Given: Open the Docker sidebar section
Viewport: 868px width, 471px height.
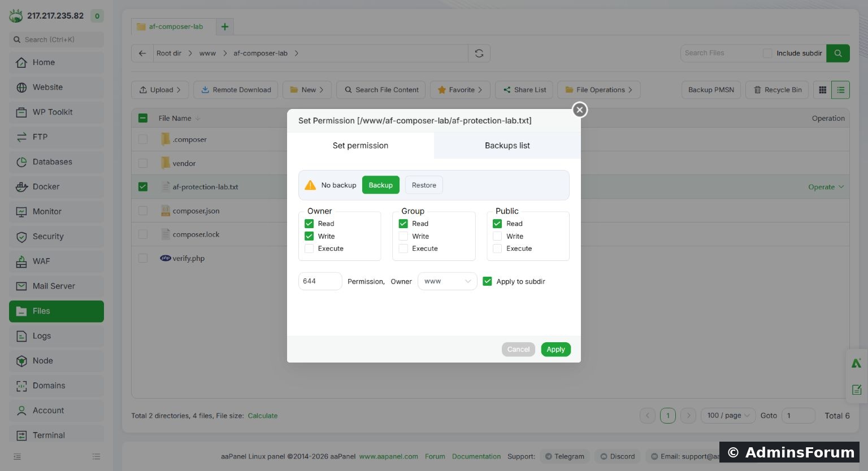Looking at the screenshot, I should click(56, 186).
